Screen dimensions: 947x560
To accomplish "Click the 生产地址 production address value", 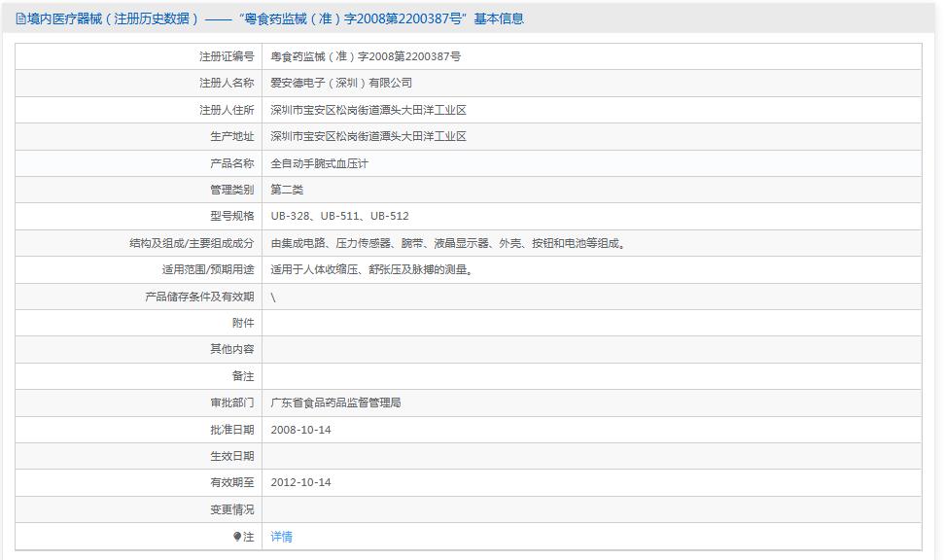I will pos(369,136).
